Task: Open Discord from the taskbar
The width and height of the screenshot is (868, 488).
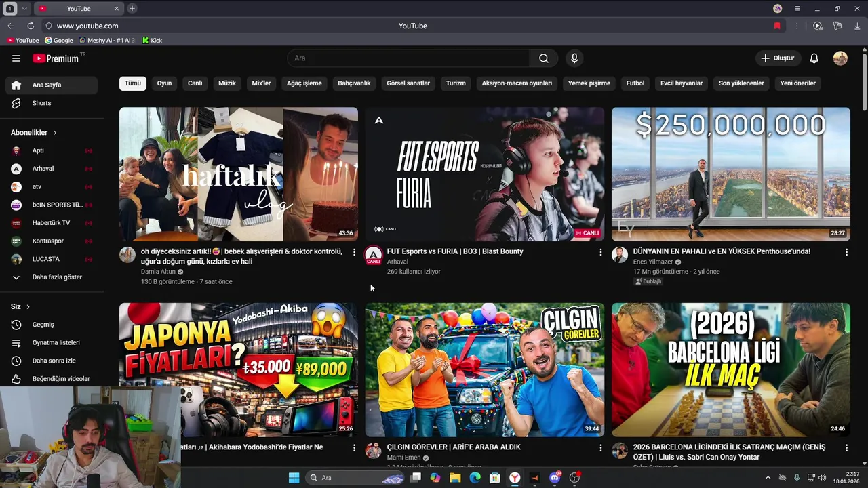Action: pyautogui.click(x=555, y=478)
